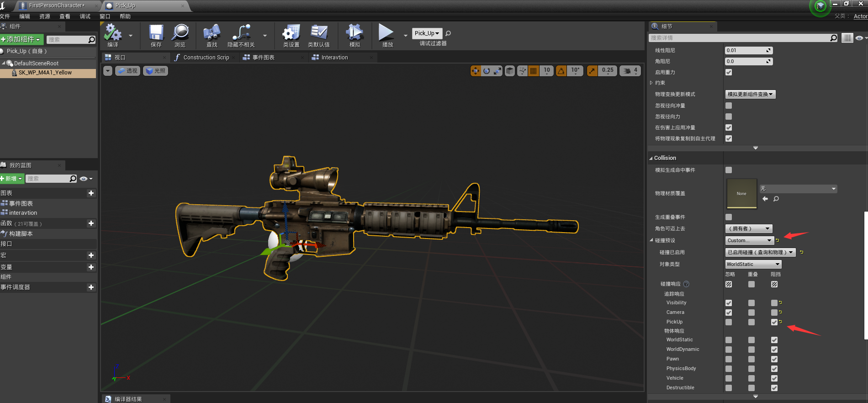Enable 忽视径向冲量 checkbox
The width and height of the screenshot is (868, 403).
729,106
